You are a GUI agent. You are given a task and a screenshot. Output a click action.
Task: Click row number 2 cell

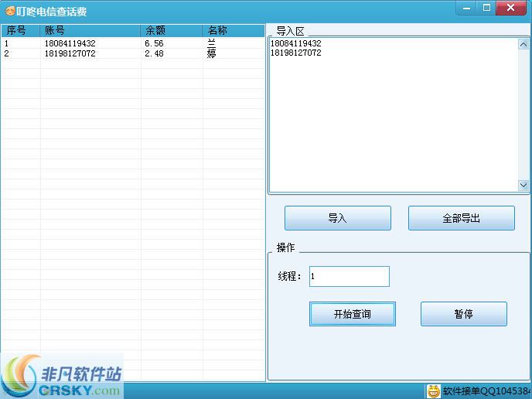tap(6, 53)
